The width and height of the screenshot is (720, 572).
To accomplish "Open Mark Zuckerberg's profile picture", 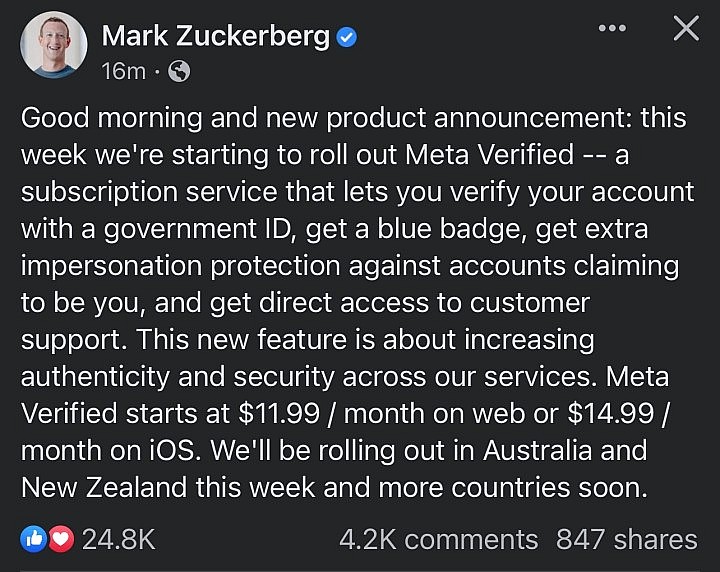I will pyautogui.click(x=50, y=44).
